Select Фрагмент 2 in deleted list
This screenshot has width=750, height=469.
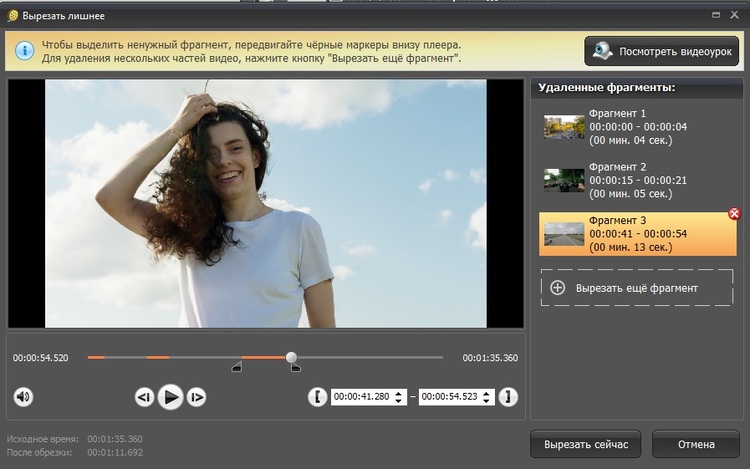click(638, 180)
